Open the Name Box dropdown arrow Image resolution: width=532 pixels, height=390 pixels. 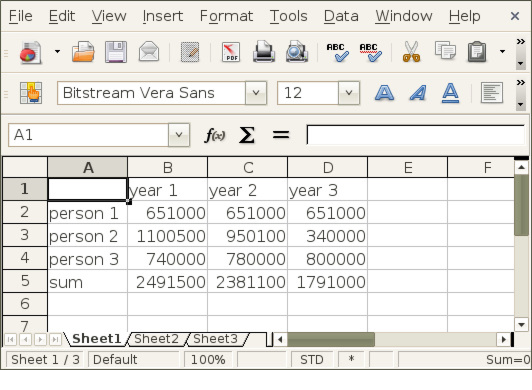[x=179, y=135]
